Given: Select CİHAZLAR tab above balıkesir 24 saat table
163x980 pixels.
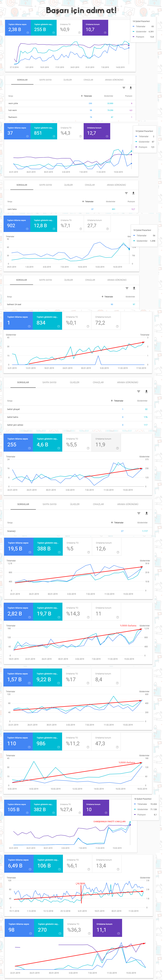Looking at the screenshot, I should [90, 280].
